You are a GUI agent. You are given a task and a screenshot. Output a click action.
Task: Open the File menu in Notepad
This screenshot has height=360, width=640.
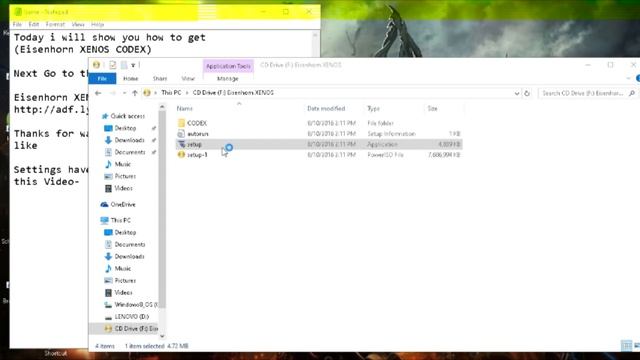(x=17, y=24)
